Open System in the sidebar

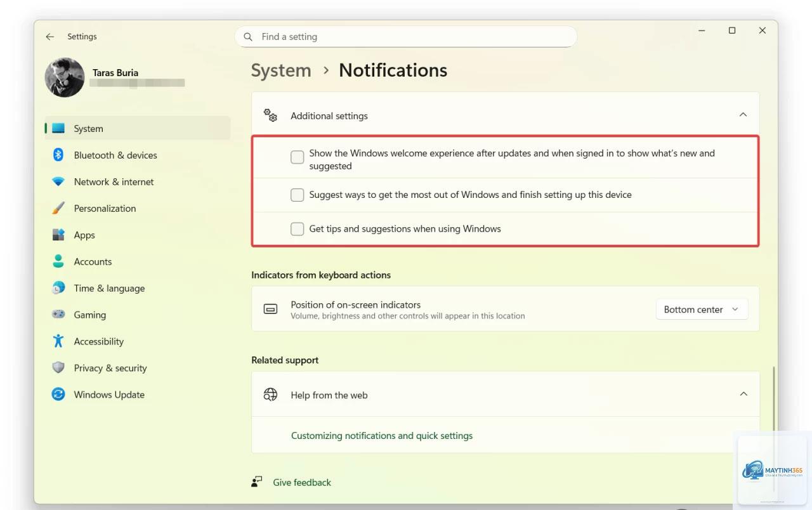(x=138, y=128)
